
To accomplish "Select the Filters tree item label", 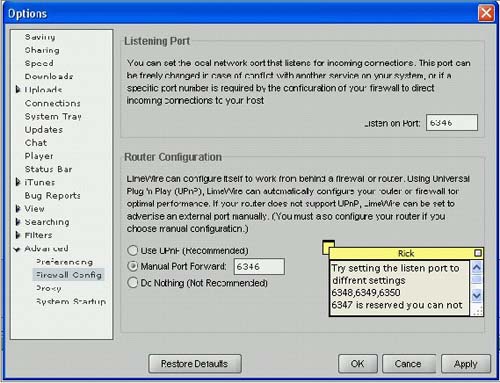I will (x=38, y=235).
